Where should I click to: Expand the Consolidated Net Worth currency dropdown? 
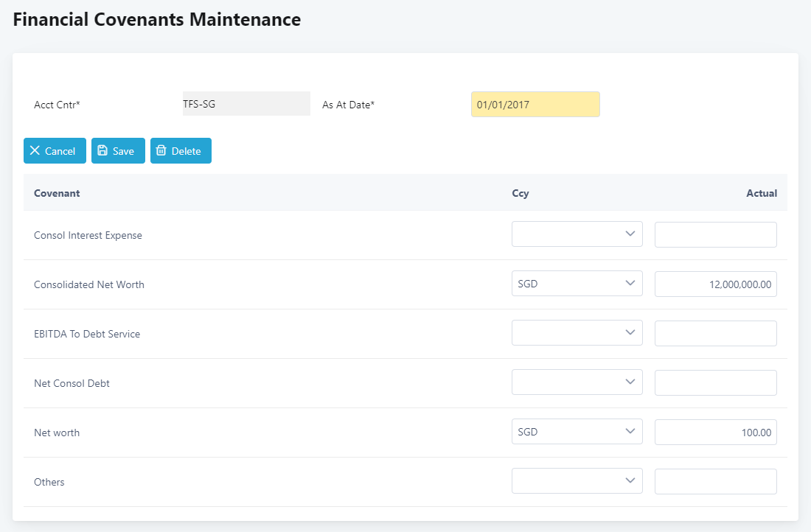coord(577,284)
